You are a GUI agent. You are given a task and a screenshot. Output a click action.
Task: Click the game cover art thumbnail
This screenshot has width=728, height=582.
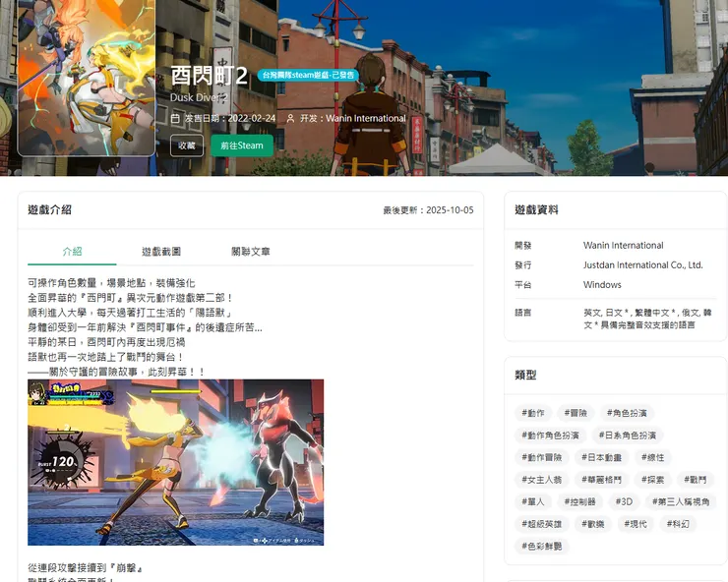[x=87, y=77]
